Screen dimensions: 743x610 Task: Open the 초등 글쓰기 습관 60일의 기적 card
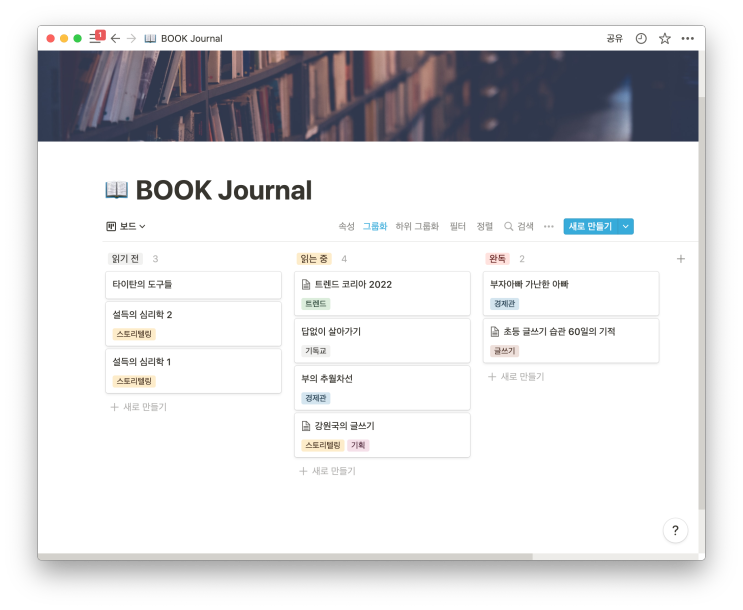571,341
